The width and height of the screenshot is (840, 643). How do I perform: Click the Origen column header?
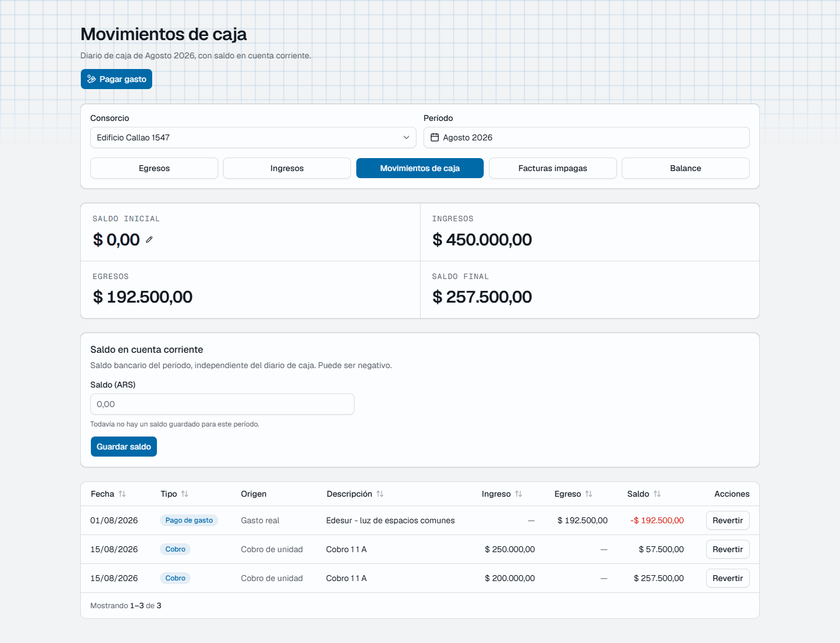pyautogui.click(x=254, y=494)
